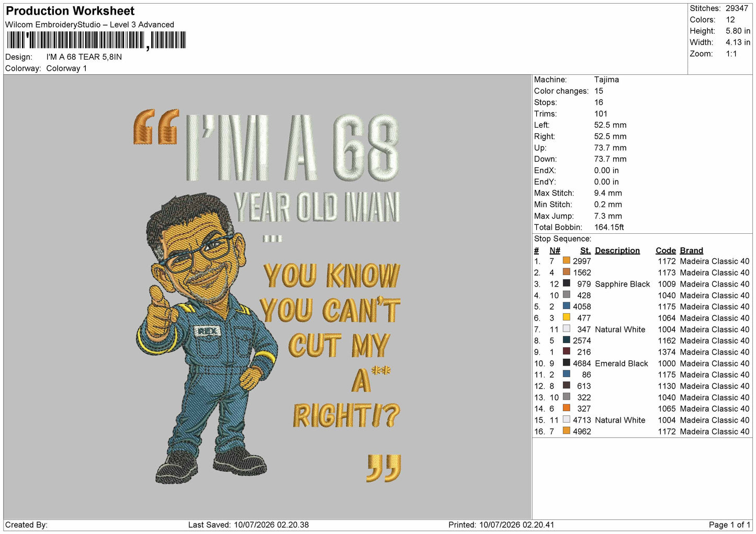Click the barcode under the worksheet title
Image resolution: width=756 pixels, height=534 pixels.
[x=97, y=40]
